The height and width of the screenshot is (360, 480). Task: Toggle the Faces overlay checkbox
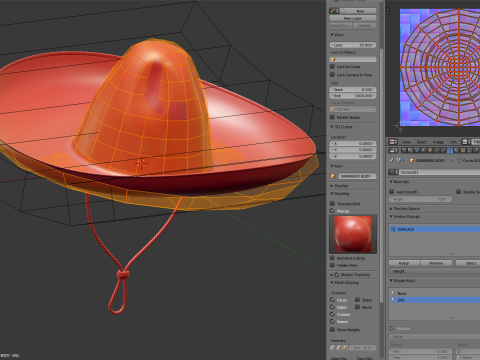pyautogui.click(x=332, y=300)
